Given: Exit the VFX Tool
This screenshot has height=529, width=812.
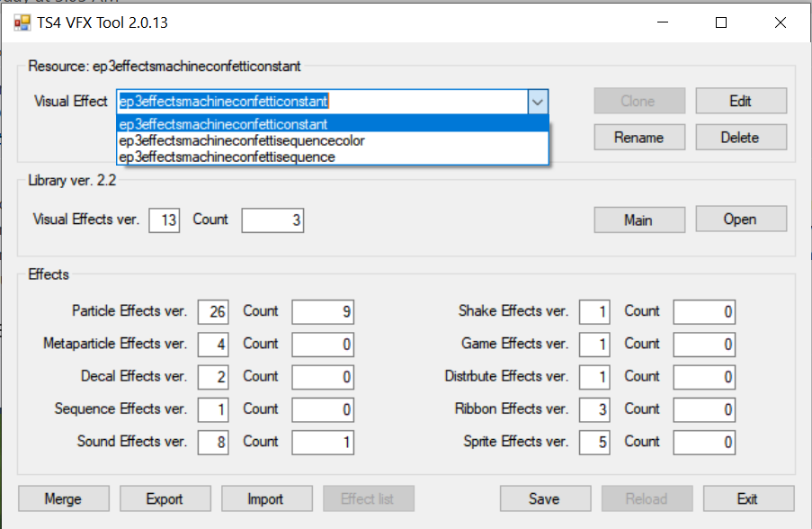Looking at the screenshot, I should pyautogui.click(x=748, y=498).
